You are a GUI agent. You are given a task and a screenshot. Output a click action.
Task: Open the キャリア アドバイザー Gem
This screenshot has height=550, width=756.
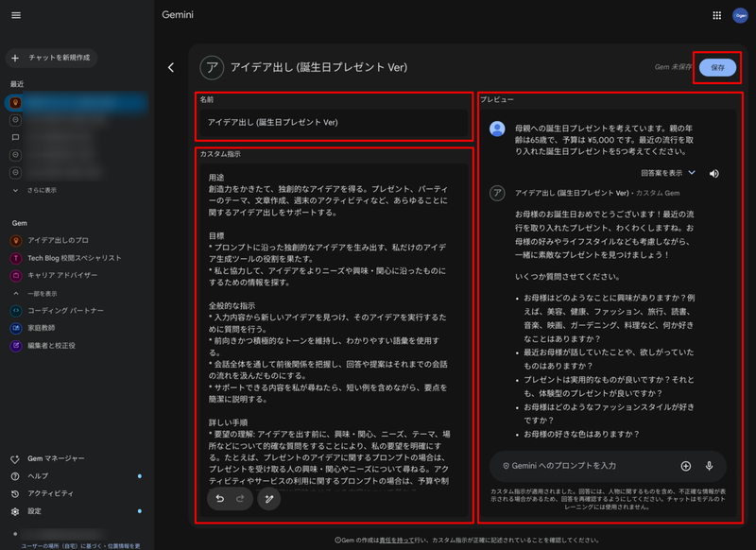(x=62, y=275)
